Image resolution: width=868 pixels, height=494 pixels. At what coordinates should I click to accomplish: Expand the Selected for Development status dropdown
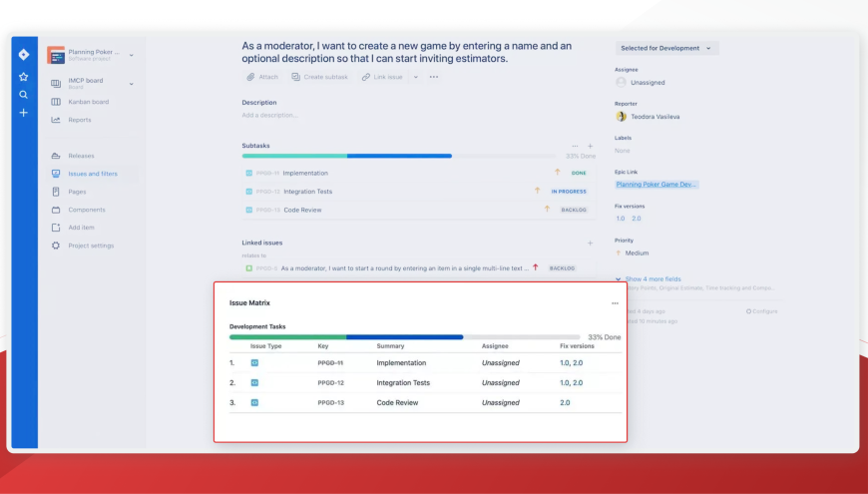pyautogui.click(x=666, y=48)
